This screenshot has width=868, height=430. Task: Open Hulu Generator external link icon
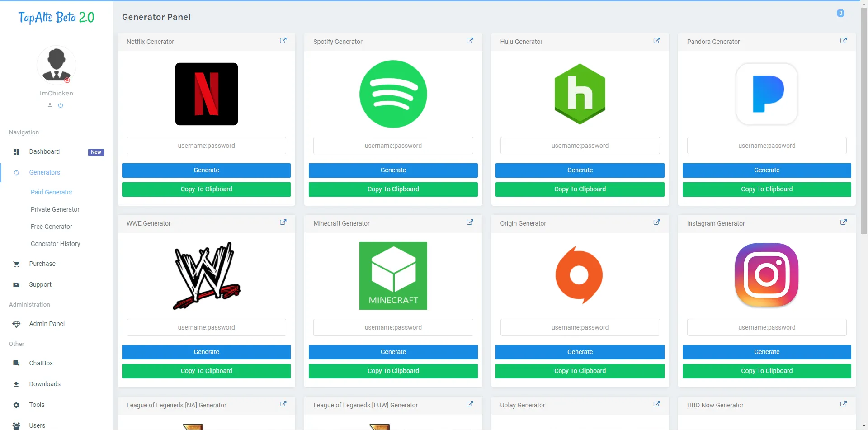point(657,40)
